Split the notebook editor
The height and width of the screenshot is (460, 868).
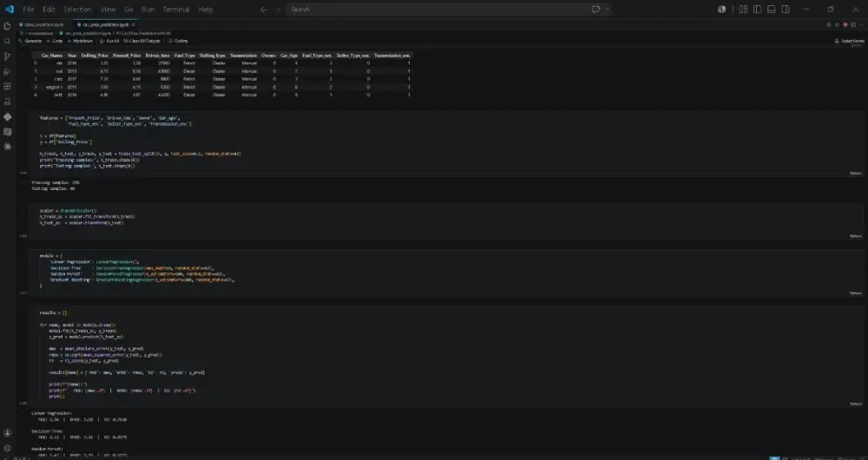[853, 25]
